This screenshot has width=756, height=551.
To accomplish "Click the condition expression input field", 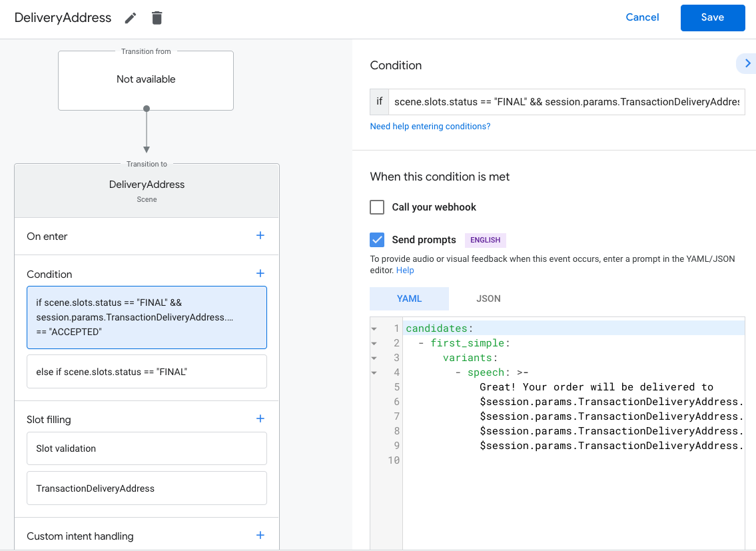I will click(566, 102).
